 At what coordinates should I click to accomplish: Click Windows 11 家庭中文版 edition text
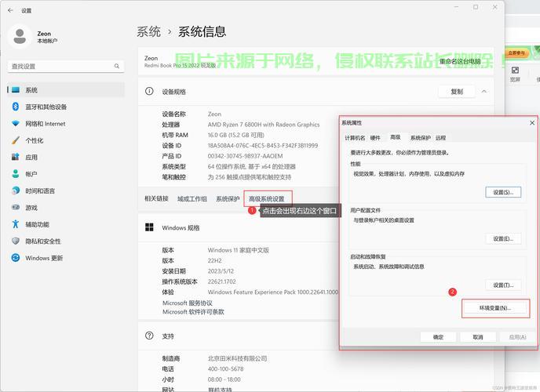pos(239,250)
